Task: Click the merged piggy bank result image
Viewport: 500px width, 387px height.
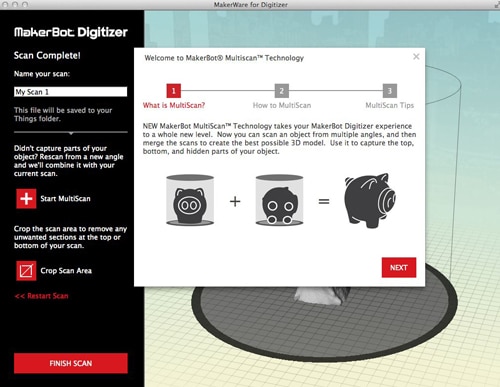Action: 370,201
